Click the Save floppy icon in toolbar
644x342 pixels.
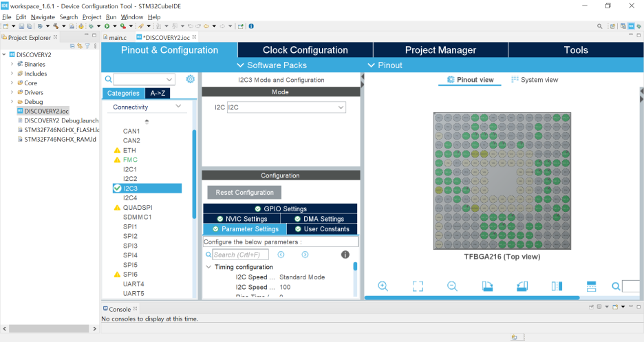pyautogui.click(x=21, y=26)
